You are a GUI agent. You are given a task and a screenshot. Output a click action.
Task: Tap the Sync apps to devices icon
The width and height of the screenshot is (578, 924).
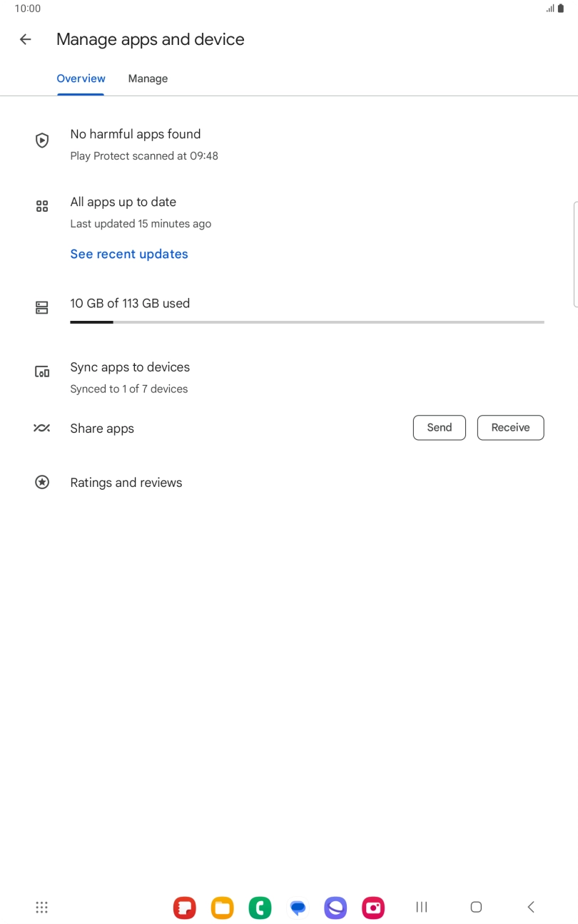point(42,371)
